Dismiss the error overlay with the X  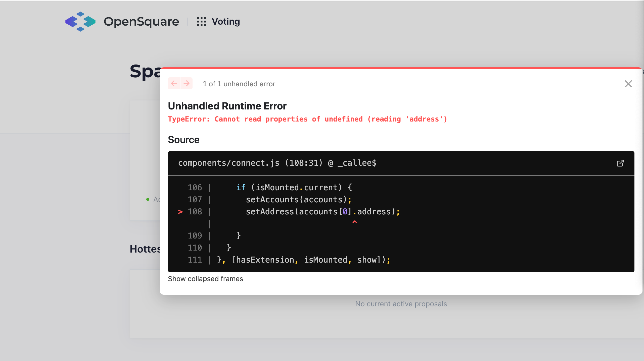point(629,84)
